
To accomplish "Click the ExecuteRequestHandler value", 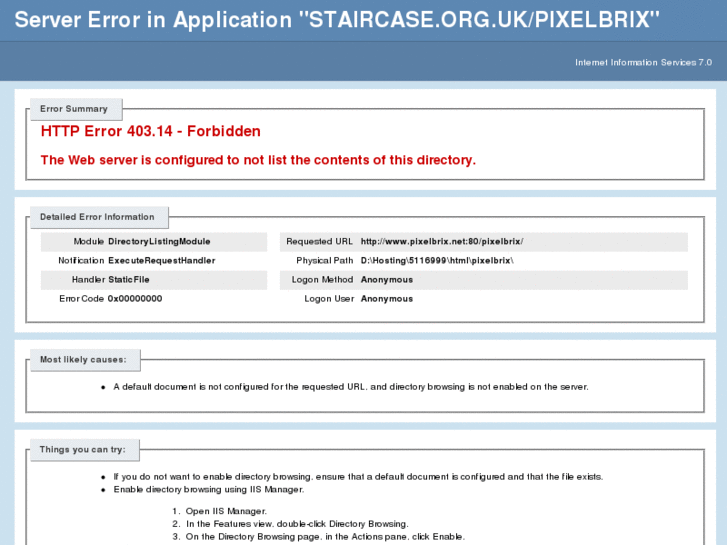I will pos(162,261).
